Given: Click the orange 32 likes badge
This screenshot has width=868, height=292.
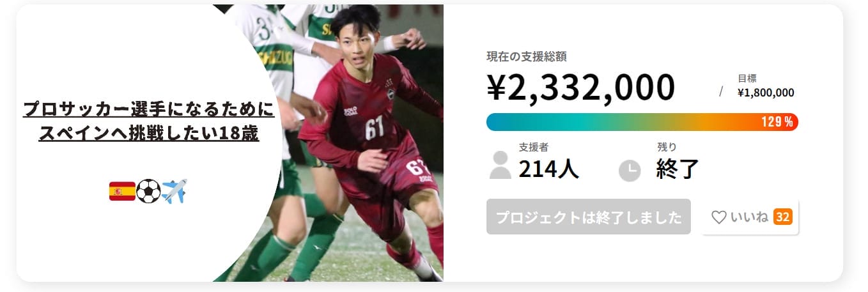Looking at the screenshot, I should point(783,217).
